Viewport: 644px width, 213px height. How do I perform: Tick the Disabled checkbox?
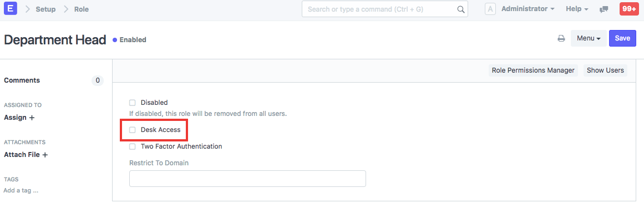[132, 103]
